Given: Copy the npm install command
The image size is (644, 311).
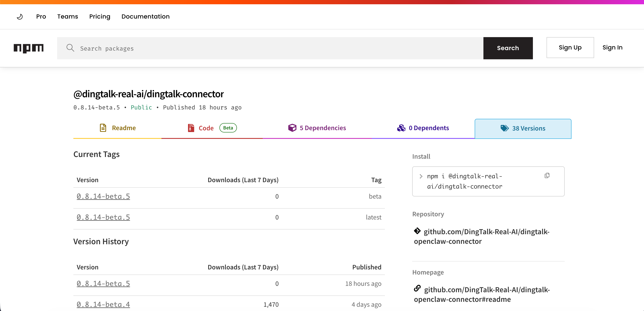Looking at the screenshot, I should point(547,176).
